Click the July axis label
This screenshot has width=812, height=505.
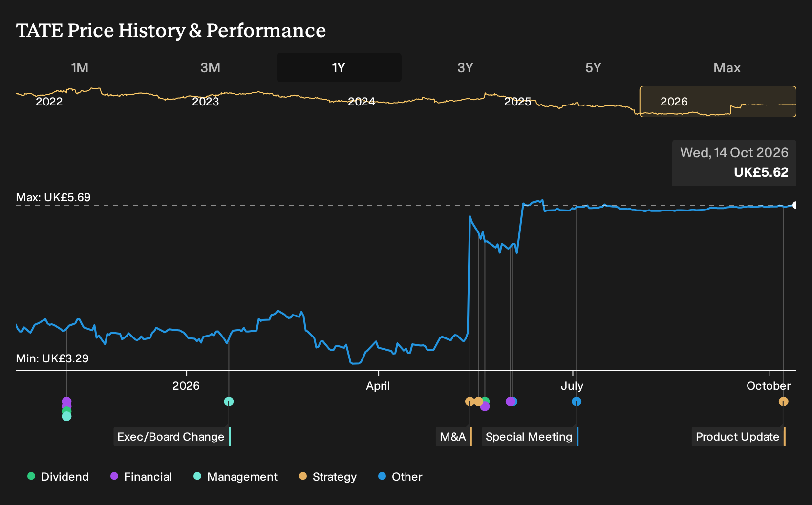coord(572,386)
